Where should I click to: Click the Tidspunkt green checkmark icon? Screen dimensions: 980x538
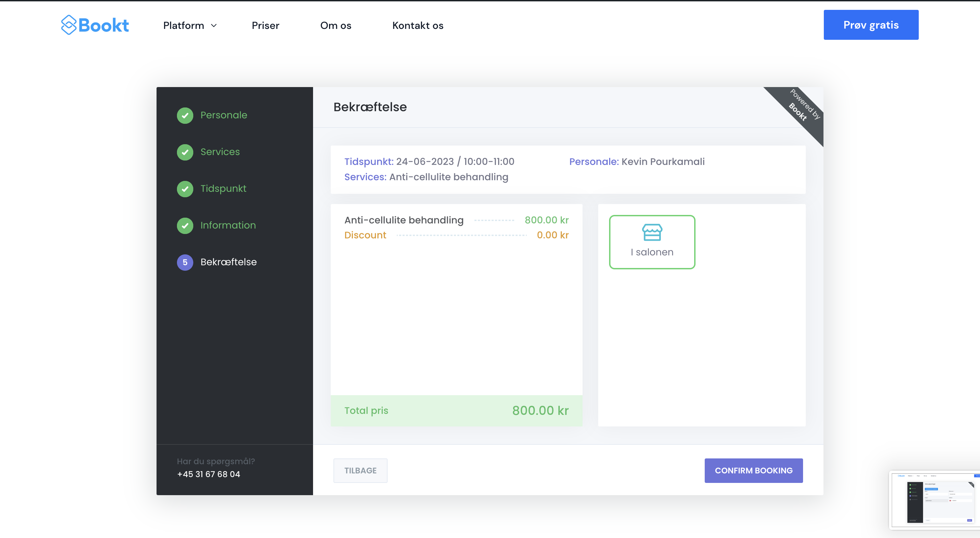185,189
